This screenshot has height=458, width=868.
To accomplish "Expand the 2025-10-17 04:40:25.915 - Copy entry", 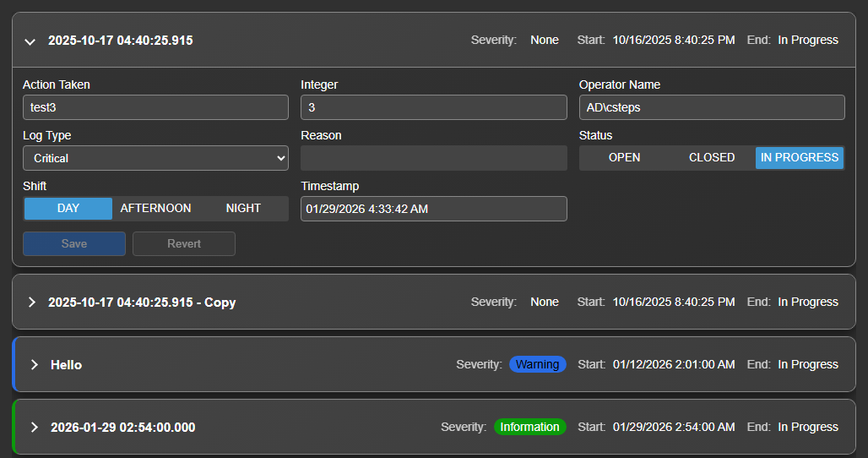I will point(31,302).
